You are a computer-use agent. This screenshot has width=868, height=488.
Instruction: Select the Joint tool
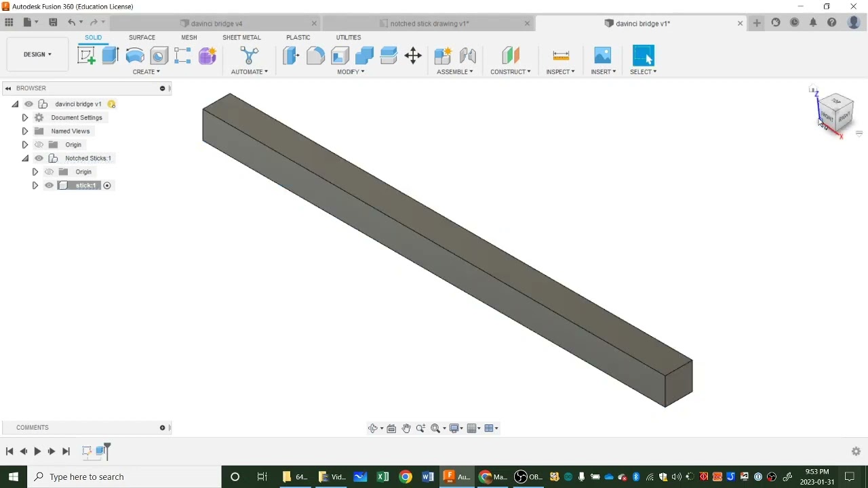tap(467, 56)
